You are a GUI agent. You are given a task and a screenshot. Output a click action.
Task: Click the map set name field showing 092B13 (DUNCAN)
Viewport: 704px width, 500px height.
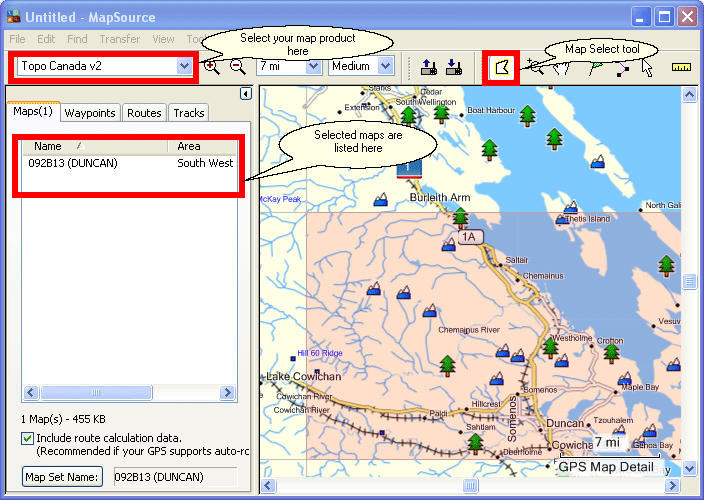click(x=175, y=477)
